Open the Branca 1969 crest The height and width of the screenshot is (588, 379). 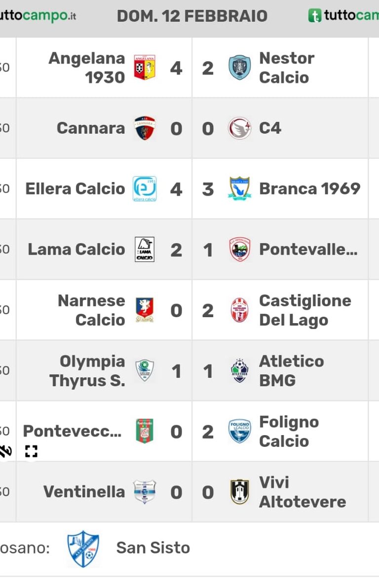coord(239,188)
